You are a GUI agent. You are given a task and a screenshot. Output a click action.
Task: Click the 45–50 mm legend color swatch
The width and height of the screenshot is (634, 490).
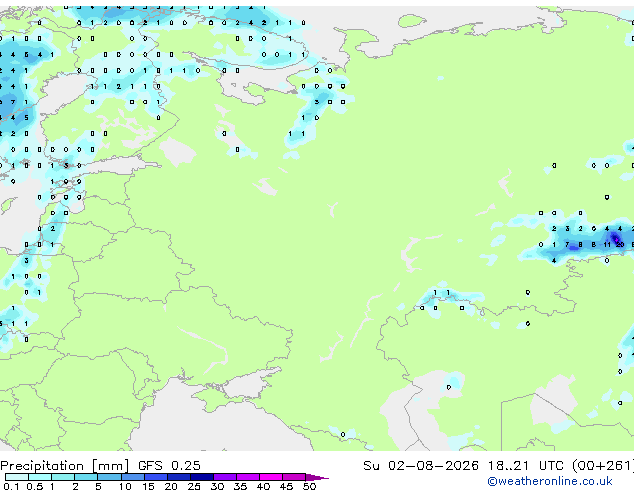(294, 477)
